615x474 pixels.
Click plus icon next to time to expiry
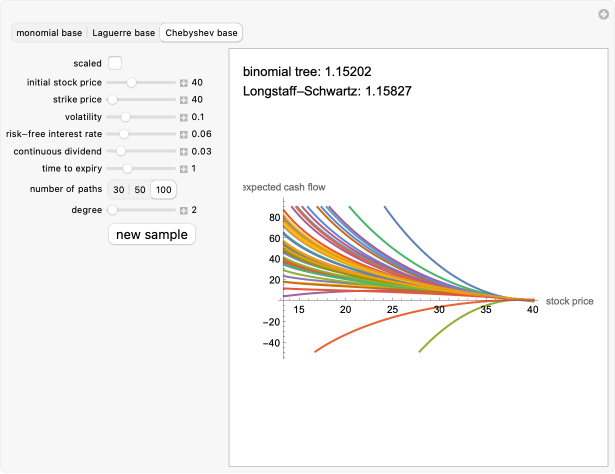click(184, 168)
